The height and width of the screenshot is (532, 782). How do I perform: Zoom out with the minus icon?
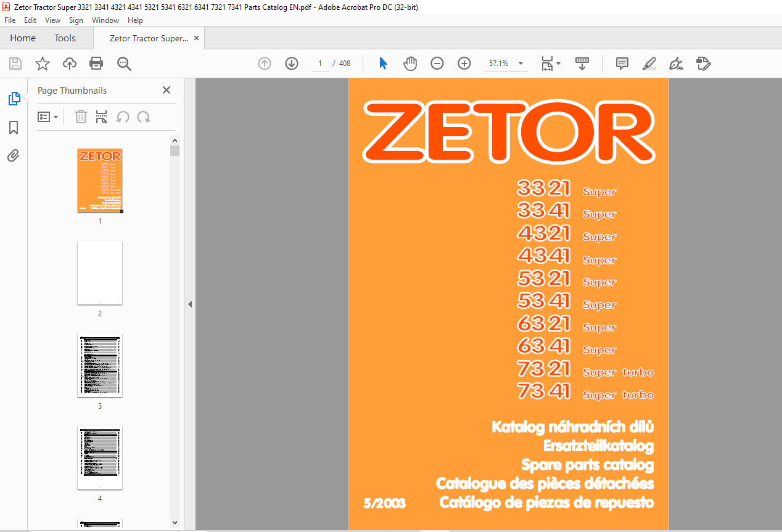pyautogui.click(x=437, y=63)
